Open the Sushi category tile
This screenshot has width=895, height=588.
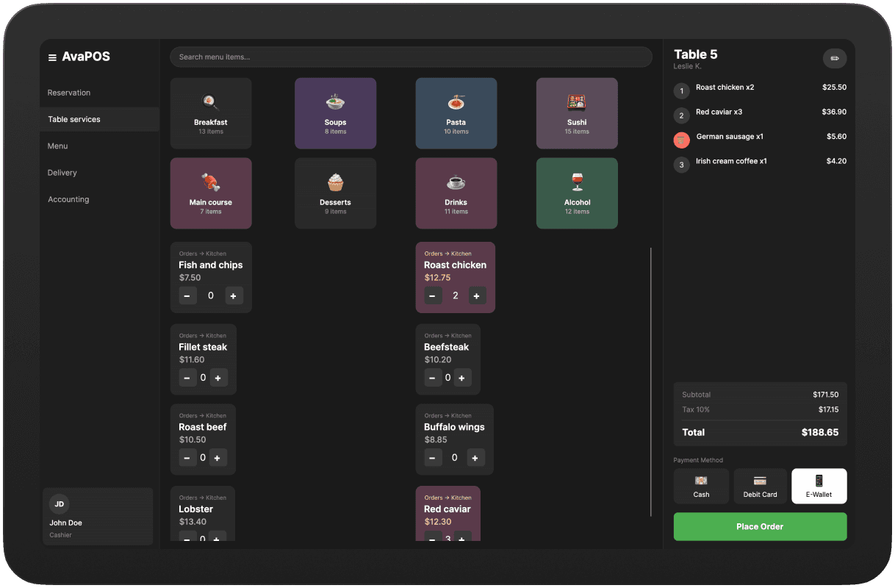pyautogui.click(x=577, y=113)
